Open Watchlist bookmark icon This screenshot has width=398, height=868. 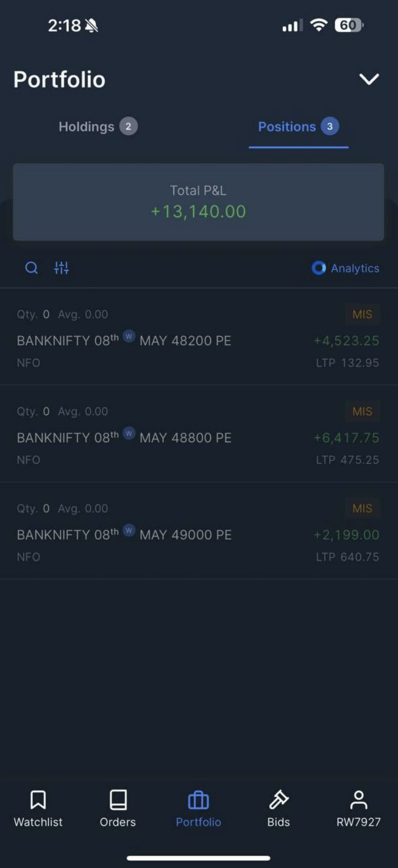[x=38, y=800]
